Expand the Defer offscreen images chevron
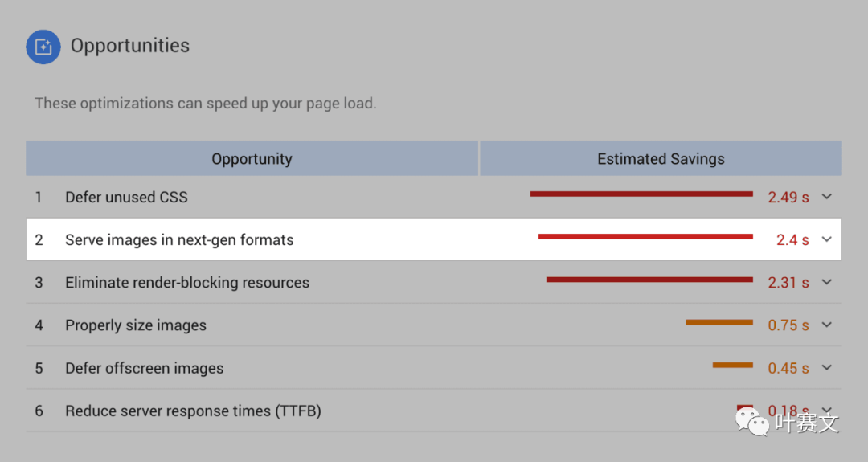868x462 pixels. click(x=827, y=368)
